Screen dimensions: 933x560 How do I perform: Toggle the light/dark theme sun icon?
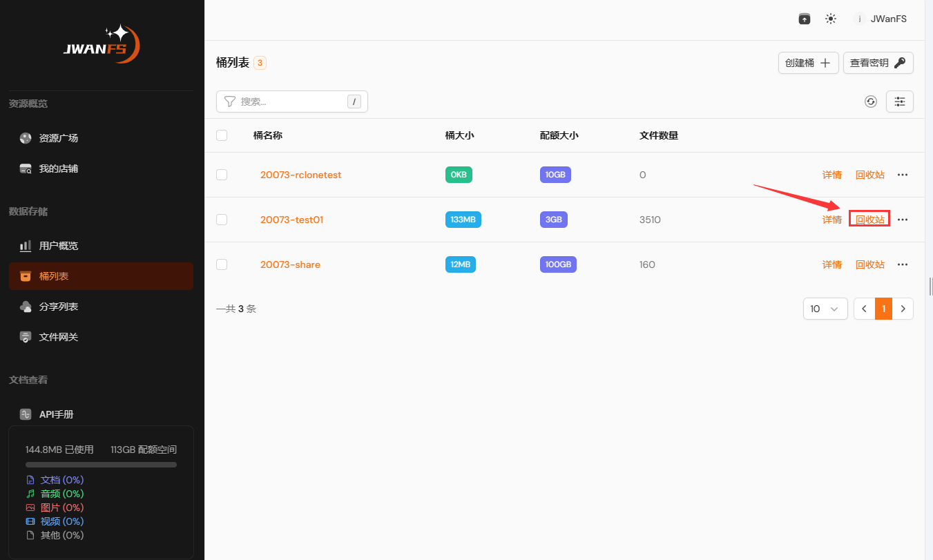[831, 19]
